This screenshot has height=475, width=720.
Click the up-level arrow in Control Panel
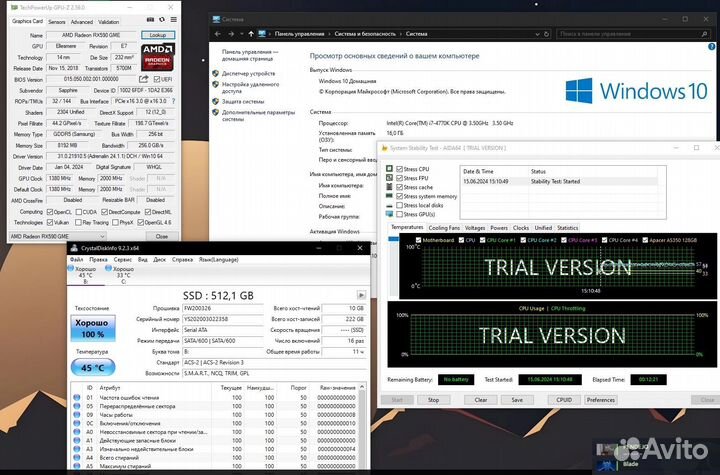pos(251,34)
